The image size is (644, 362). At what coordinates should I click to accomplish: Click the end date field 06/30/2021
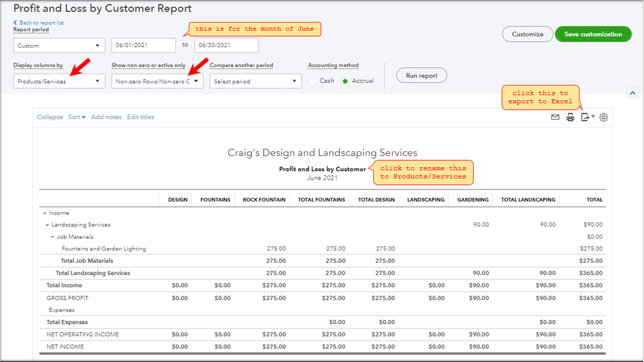[x=227, y=45]
